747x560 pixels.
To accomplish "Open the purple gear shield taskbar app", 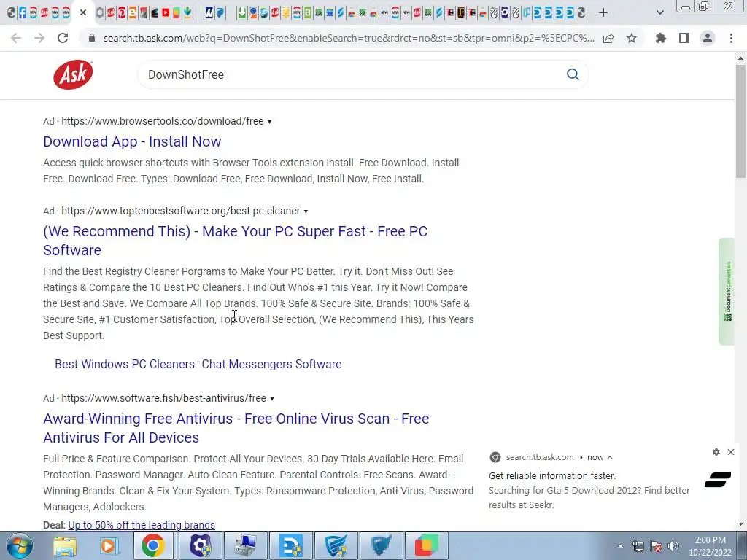I will (201, 545).
